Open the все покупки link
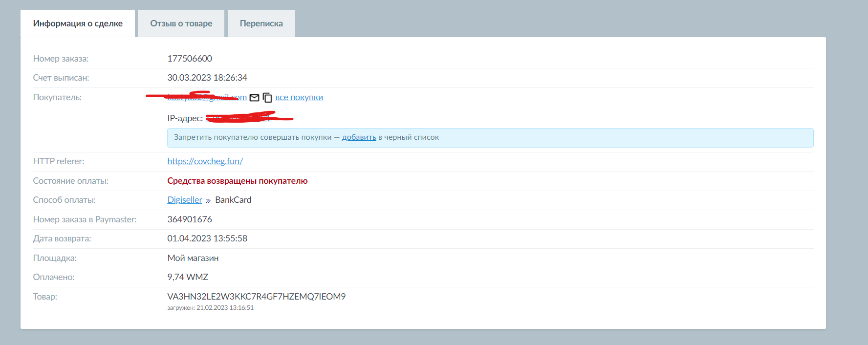Image resolution: width=868 pixels, height=345 pixels. (x=299, y=97)
